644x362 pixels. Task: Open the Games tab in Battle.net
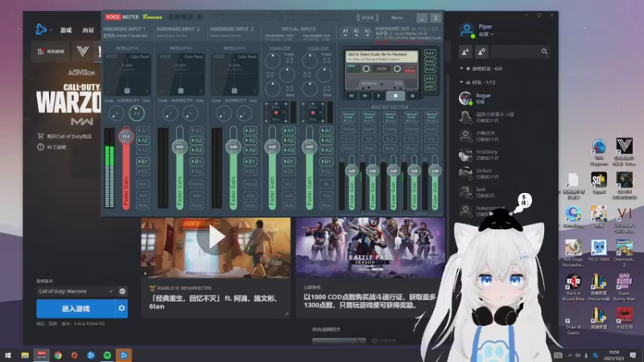tap(66, 31)
